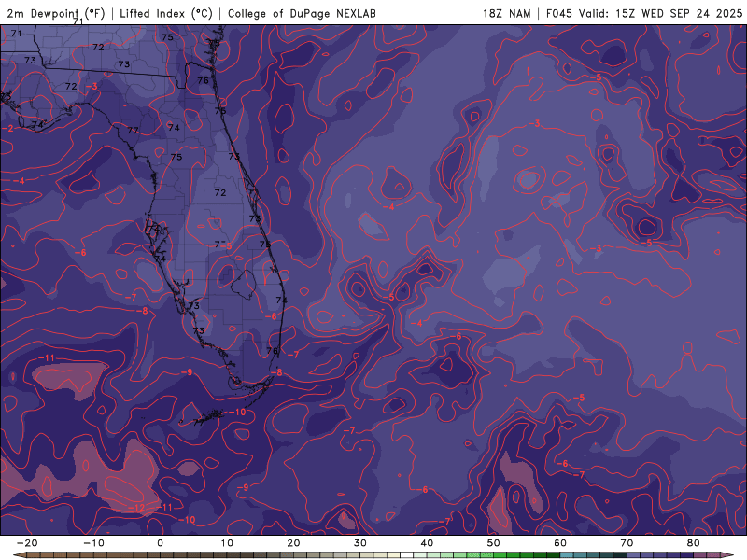Click the "F045 Valid: 15Z WED SEP 24 2025" text
The image size is (747, 560).
644,13
